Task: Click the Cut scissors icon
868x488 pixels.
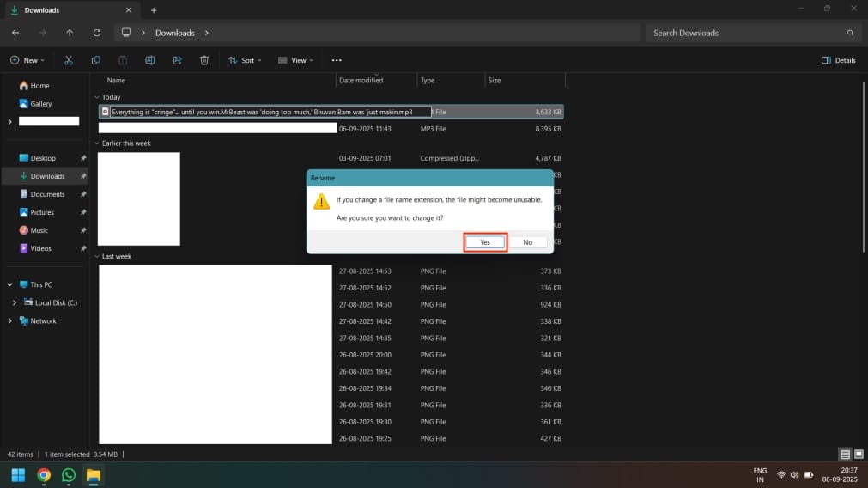Action: (x=69, y=60)
